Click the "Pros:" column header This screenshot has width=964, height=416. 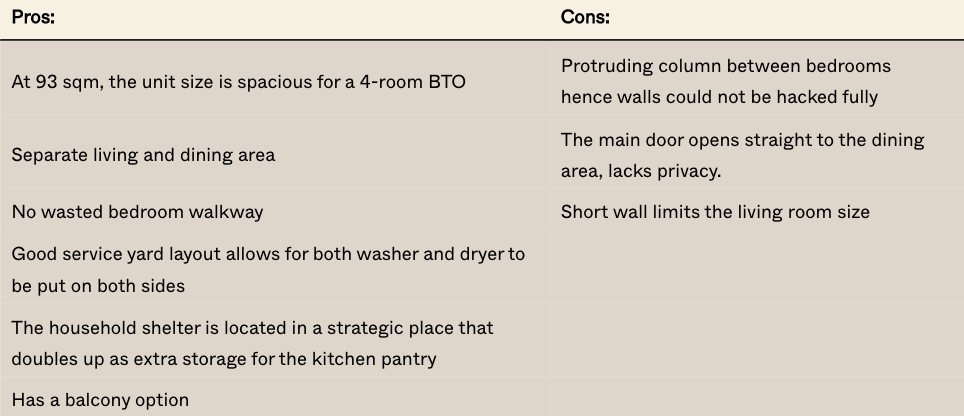pos(33,17)
